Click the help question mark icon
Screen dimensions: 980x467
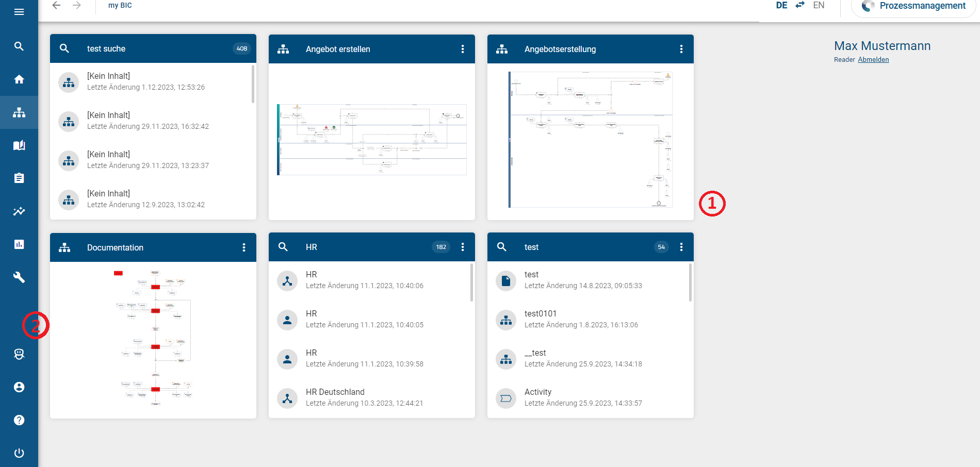pos(19,420)
